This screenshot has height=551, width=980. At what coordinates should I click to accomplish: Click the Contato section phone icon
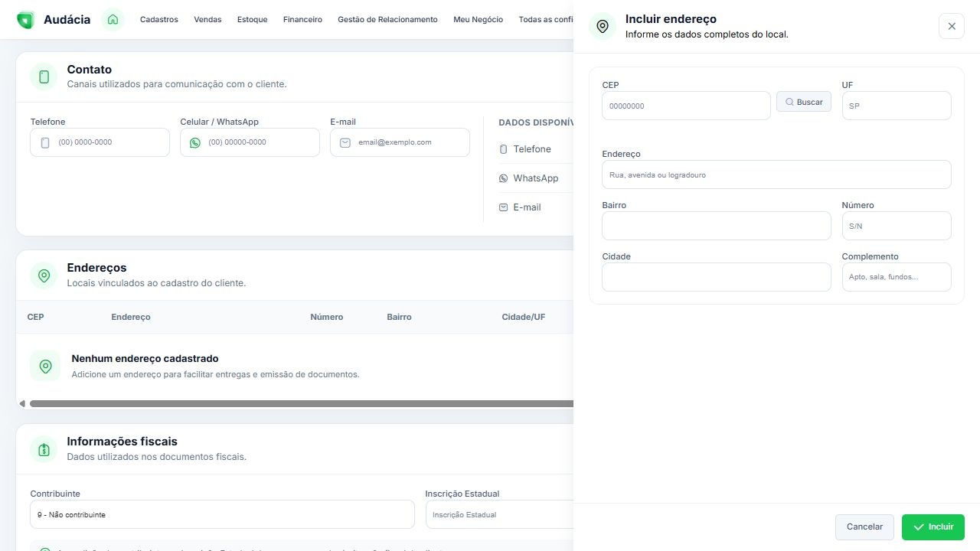pyautogui.click(x=44, y=77)
